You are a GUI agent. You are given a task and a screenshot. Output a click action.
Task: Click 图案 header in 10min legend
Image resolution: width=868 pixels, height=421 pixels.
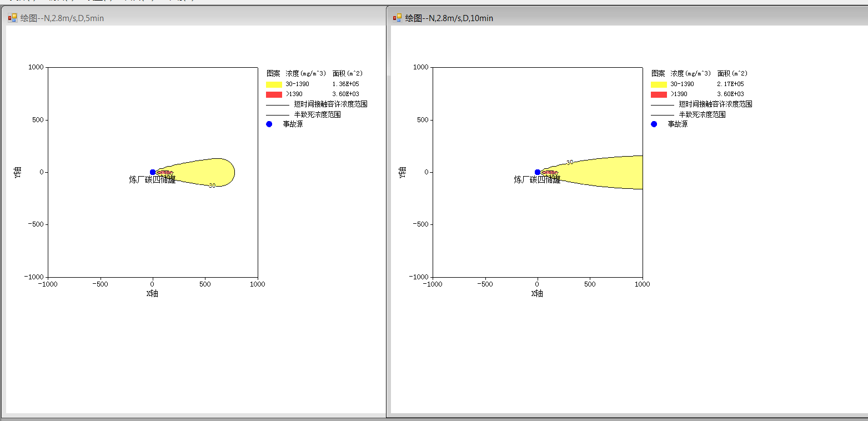(x=658, y=73)
